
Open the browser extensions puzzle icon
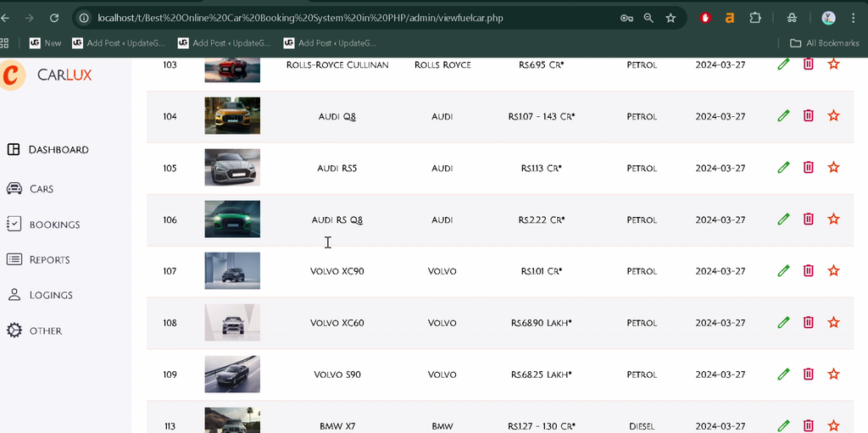tap(755, 18)
